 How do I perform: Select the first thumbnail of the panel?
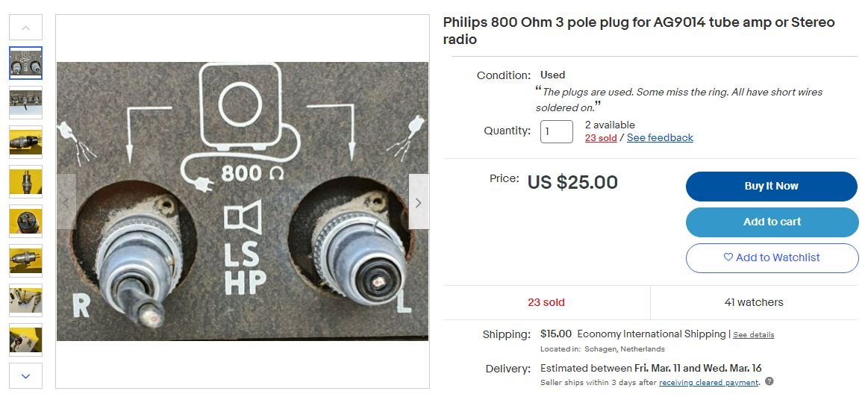pos(25,63)
